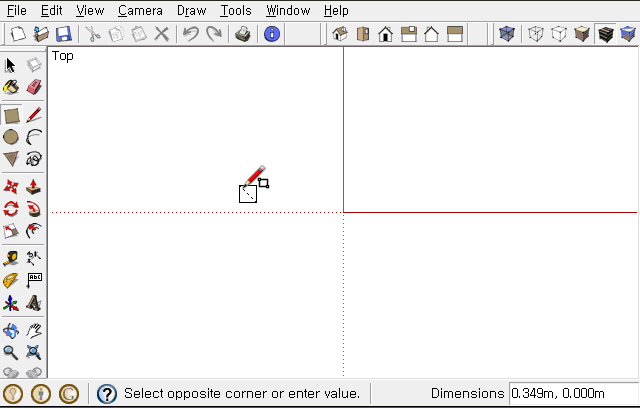The width and height of the screenshot is (640, 408).
Task: Click the geo-location status icon
Action: pyautogui.click(x=13, y=394)
